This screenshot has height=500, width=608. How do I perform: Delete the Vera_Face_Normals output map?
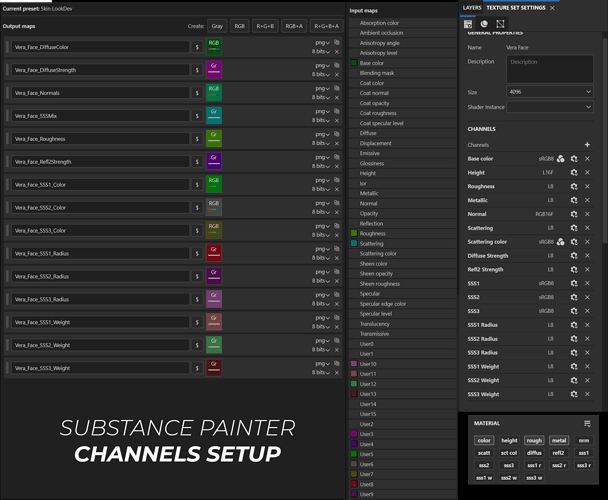(x=337, y=97)
